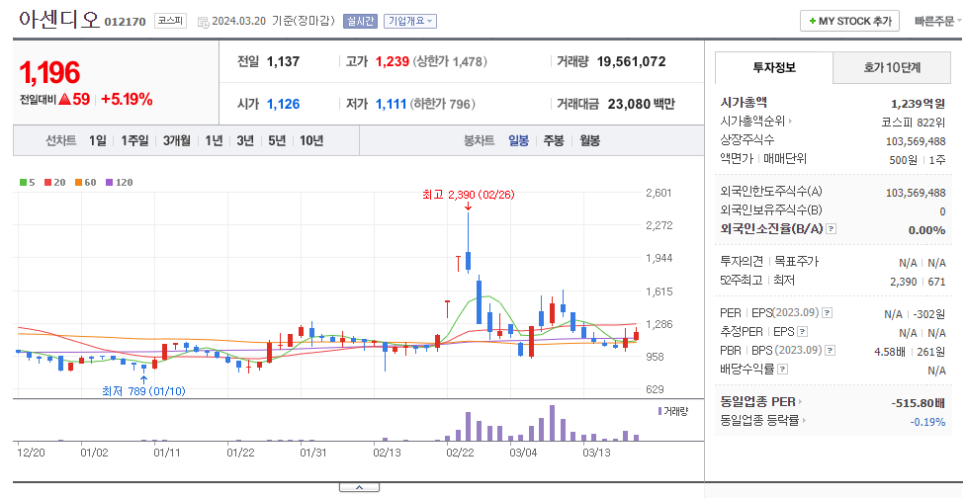966x498 pixels.
Task: Click the 동일업종 PER value -515.80배
Action: [918, 403]
